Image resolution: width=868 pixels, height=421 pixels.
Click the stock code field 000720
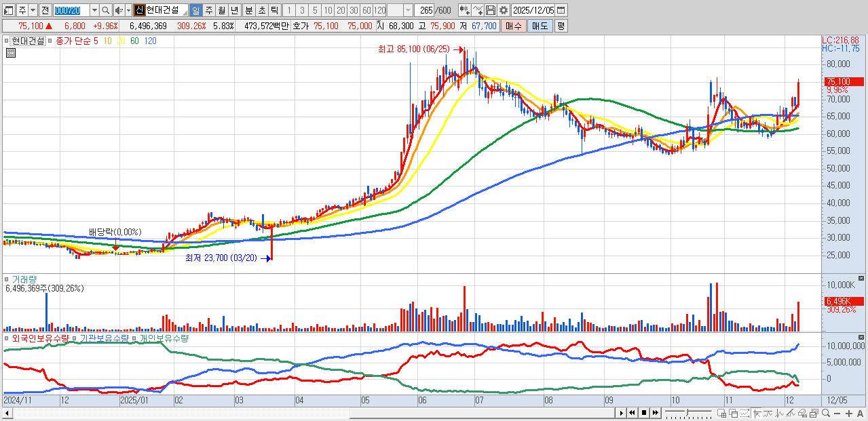coord(71,10)
